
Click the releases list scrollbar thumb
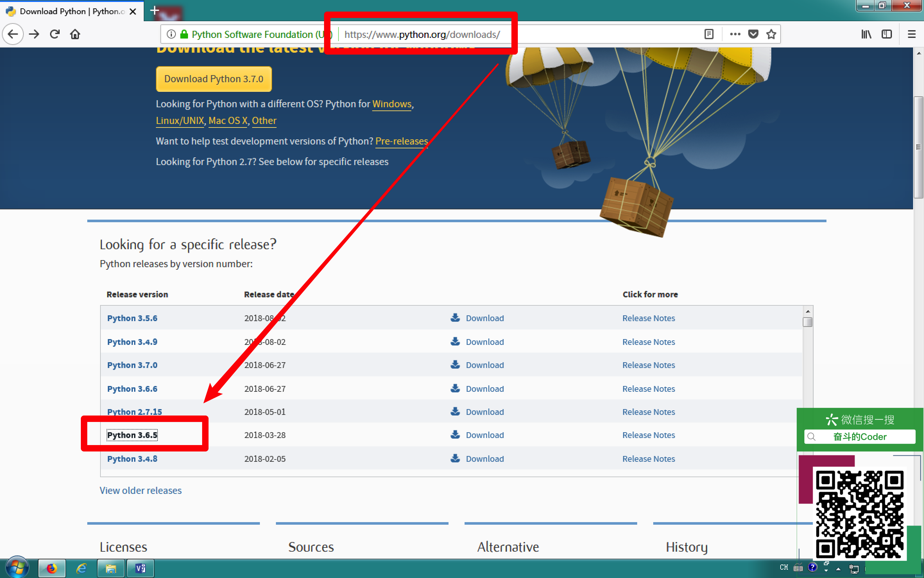(x=808, y=322)
